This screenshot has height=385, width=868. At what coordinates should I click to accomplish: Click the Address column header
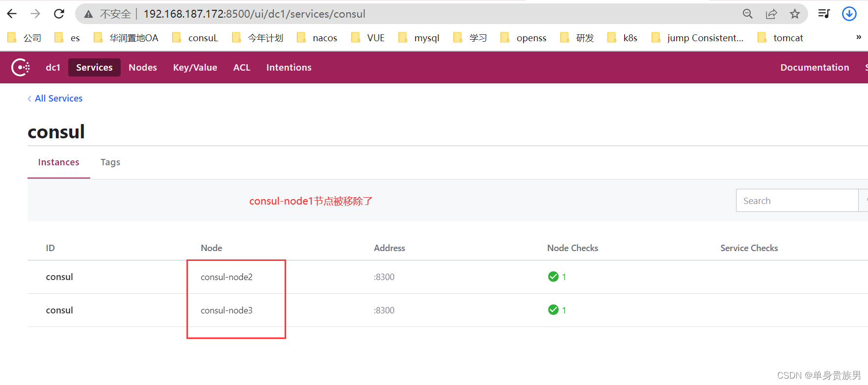coord(390,248)
